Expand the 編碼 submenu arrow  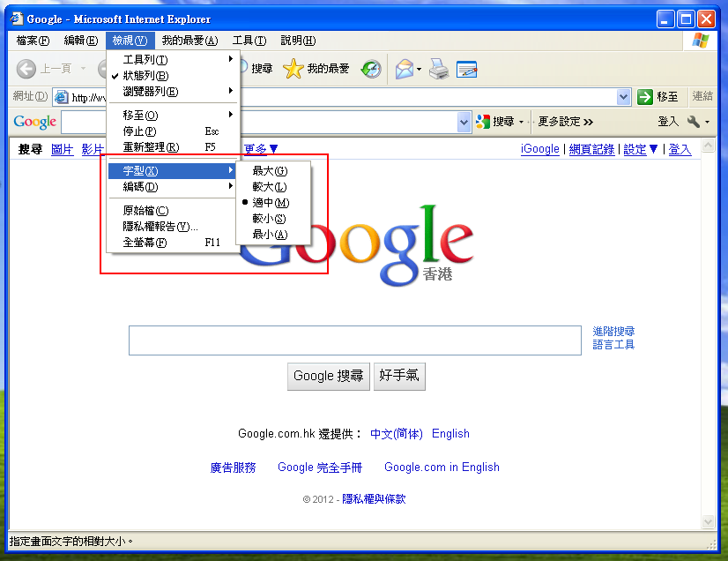pyautogui.click(x=232, y=186)
